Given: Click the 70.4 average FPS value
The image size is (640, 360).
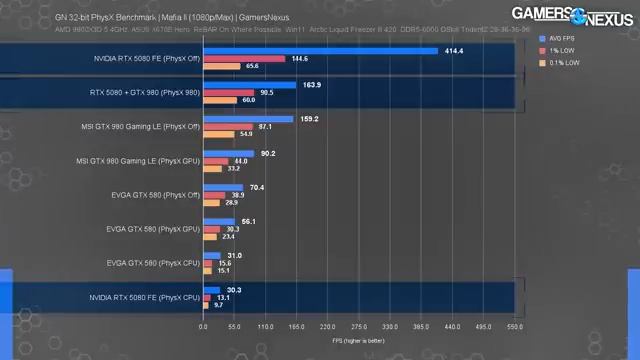Looking at the screenshot, I should tap(257, 188).
